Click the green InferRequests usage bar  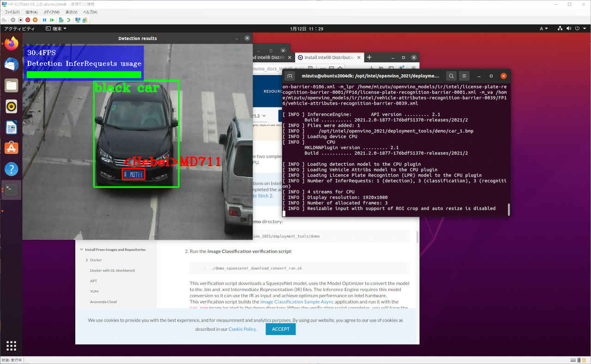pyautogui.click(x=84, y=75)
